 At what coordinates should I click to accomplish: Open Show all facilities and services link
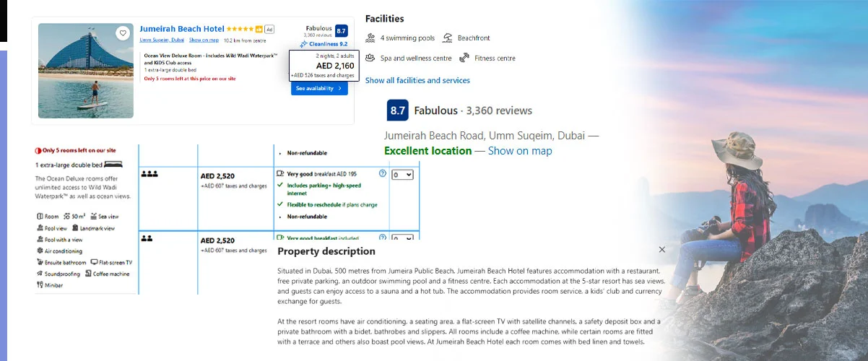[417, 80]
